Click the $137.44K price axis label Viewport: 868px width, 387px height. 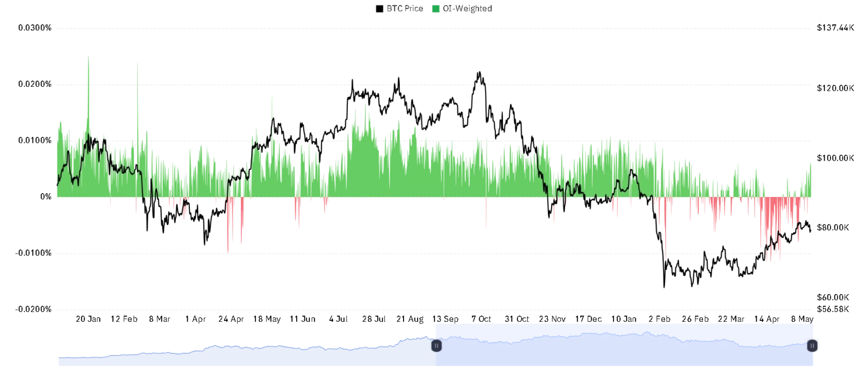[x=835, y=28]
